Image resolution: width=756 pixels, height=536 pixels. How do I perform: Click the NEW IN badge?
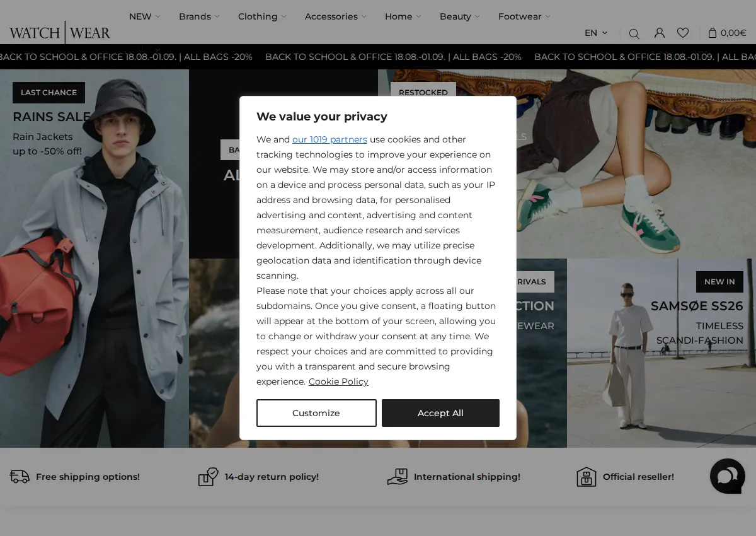(x=719, y=282)
